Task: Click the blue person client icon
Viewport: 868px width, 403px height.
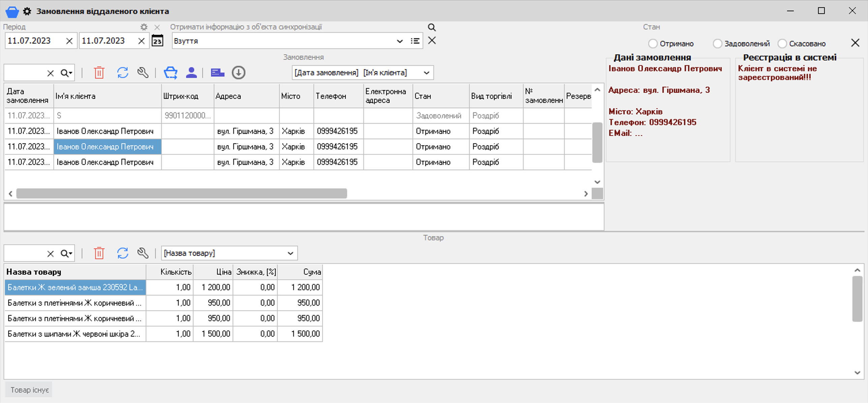Action: click(191, 73)
